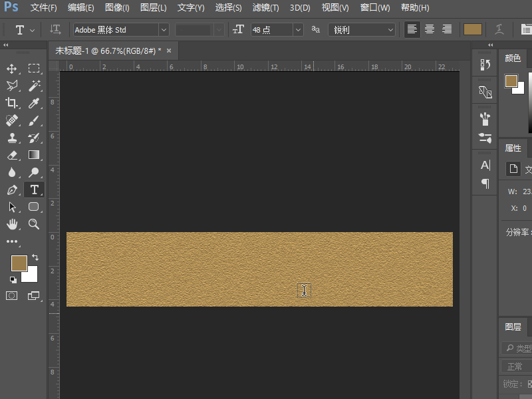Open the 窗口(W) menu

click(375, 7)
